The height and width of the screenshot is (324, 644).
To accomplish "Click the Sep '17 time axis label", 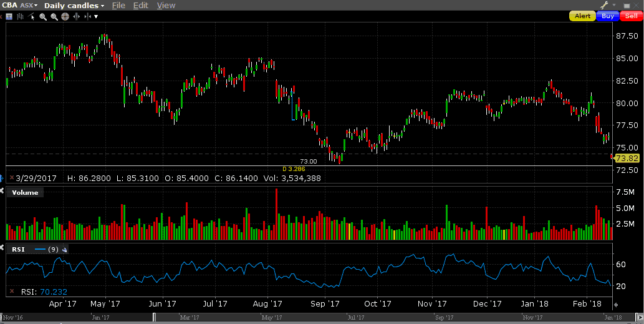I will tap(324, 304).
